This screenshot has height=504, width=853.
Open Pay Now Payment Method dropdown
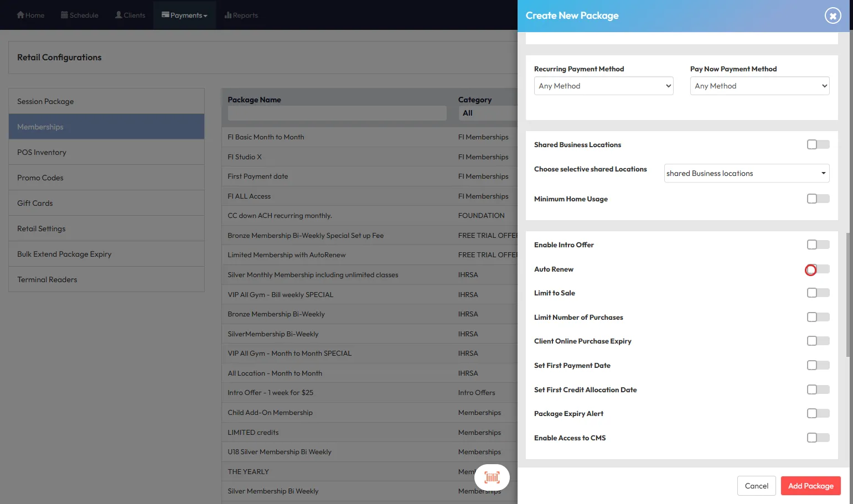(x=759, y=86)
